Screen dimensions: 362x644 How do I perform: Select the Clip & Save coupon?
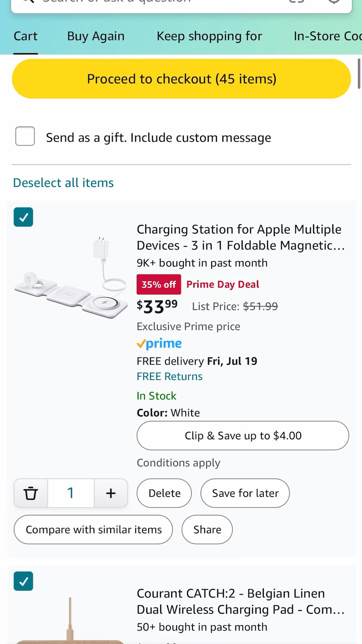click(243, 435)
